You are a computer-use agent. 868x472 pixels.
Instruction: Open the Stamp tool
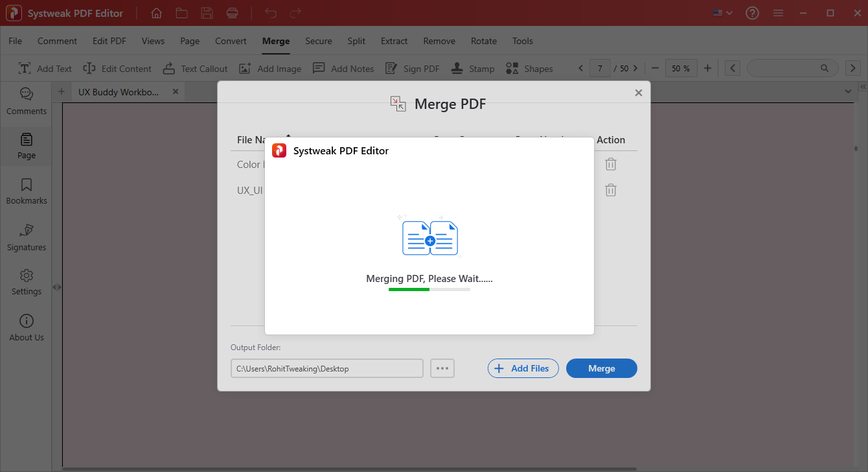[x=473, y=68]
